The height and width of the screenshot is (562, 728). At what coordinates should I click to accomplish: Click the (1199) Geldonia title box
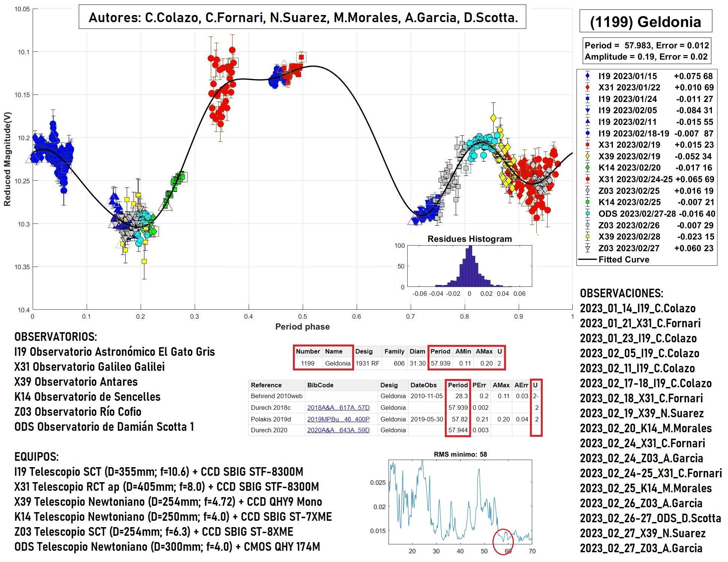coord(645,21)
